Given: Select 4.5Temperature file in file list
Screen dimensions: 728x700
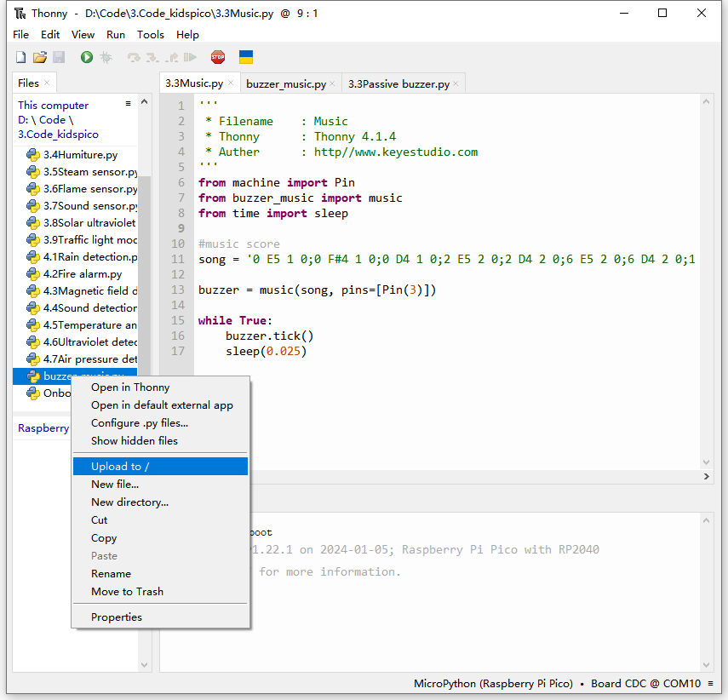Looking at the screenshot, I should point(75,325).
